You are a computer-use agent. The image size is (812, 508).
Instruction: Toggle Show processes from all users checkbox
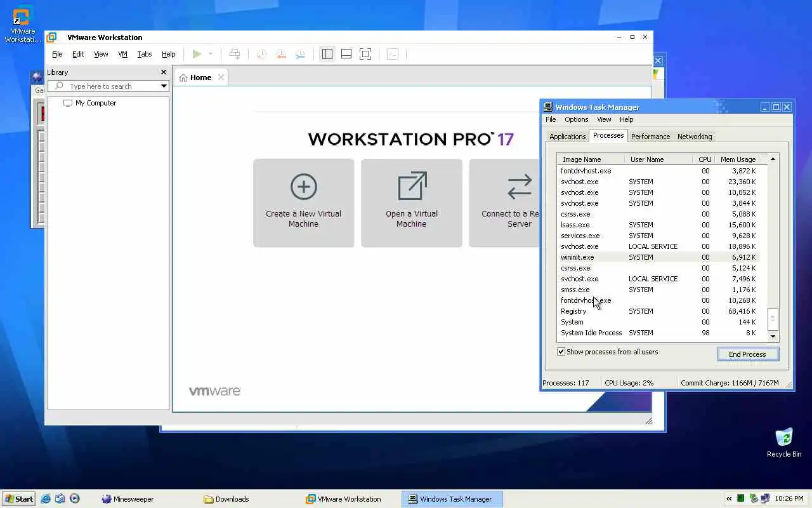point(561,352)
